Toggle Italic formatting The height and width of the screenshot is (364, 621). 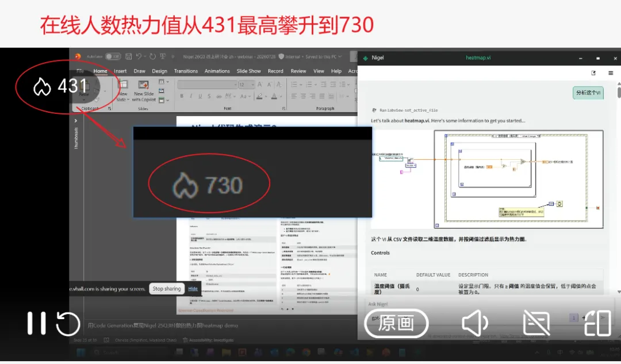coord(191,96)
